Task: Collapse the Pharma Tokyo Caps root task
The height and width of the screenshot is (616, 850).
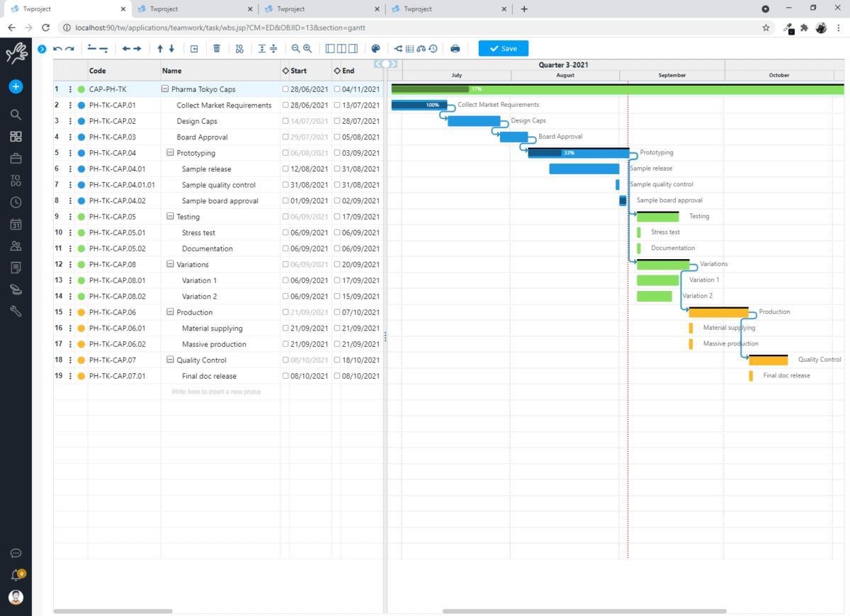Action: (165, 89)
